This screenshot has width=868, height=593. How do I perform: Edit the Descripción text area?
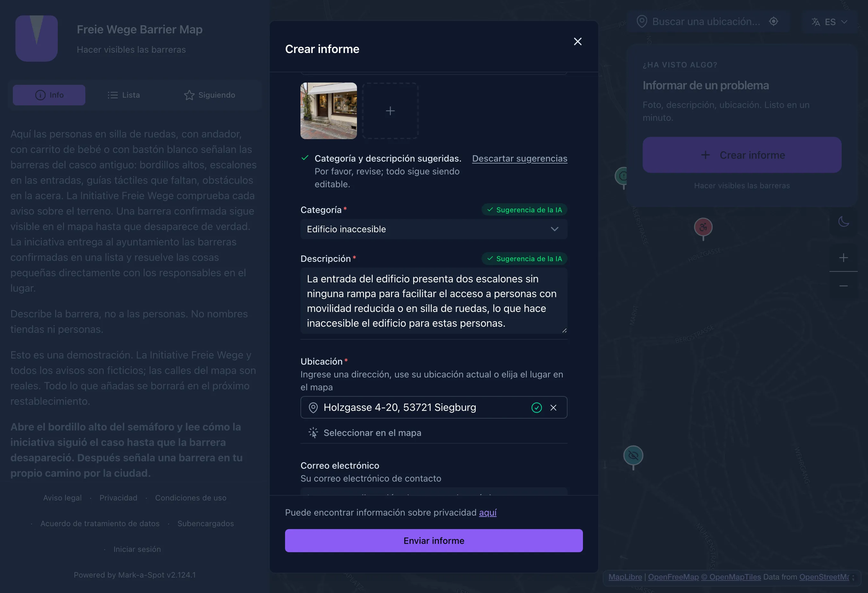[x=434, y=300]
